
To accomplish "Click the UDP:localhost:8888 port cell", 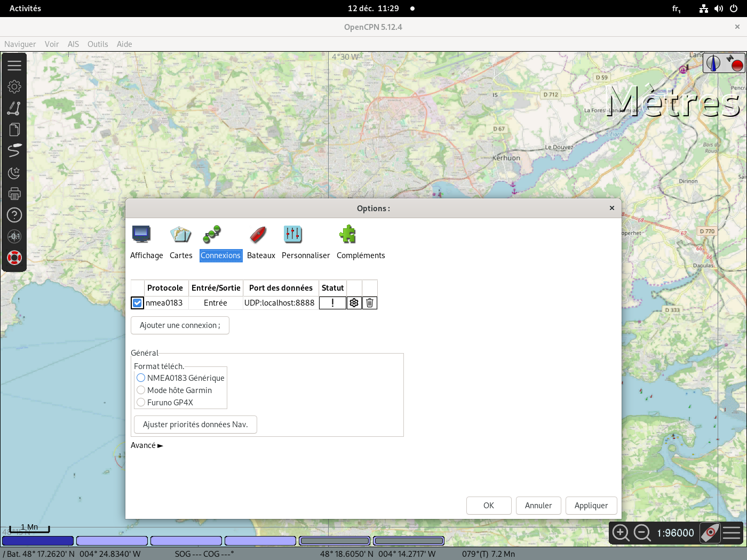I will coord(280,303).
